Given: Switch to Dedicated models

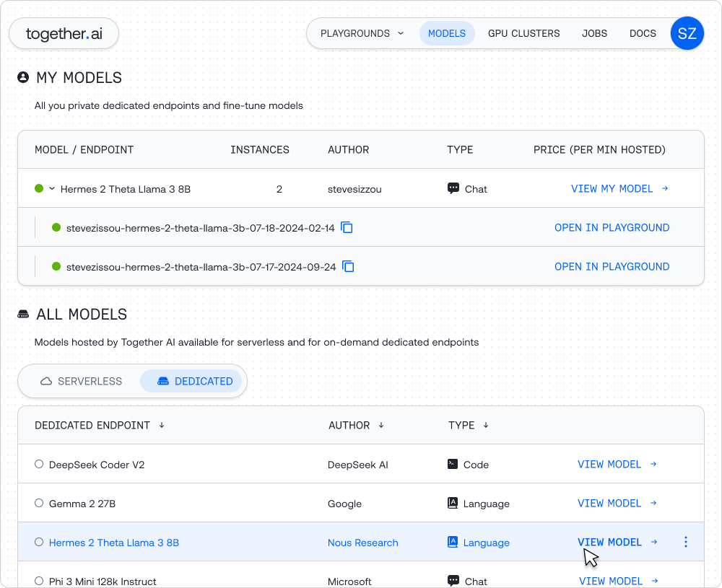Looking at the screenshot, I should click(195, 381).
